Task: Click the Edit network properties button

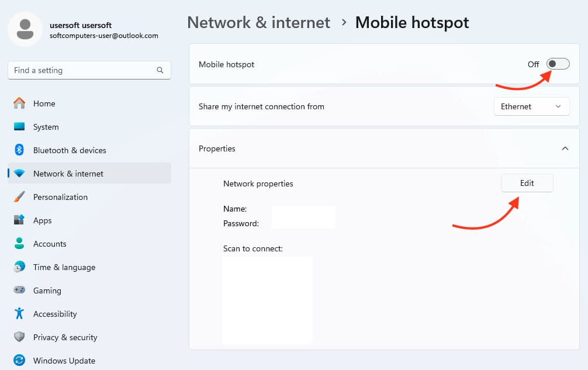Action: pyautogui.click(x=527, y=183)
